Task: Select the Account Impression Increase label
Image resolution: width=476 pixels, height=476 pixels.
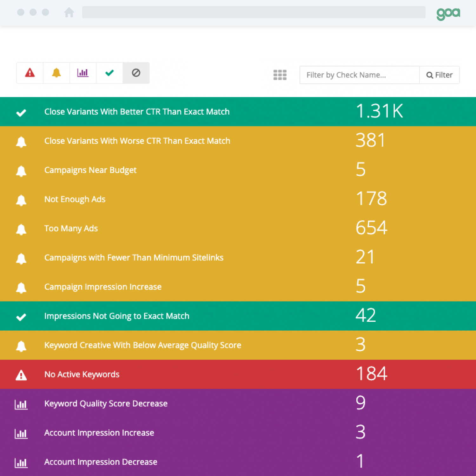Action: 99,433
